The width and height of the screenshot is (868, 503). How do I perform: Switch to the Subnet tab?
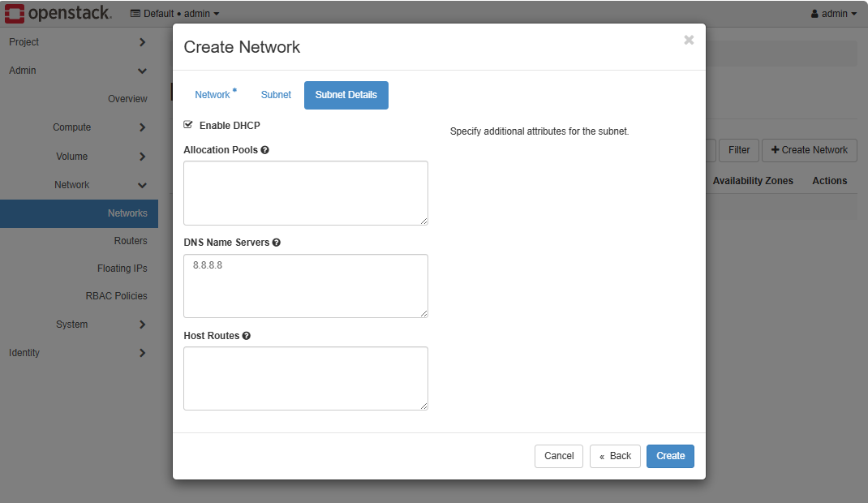tap(276, 95)
